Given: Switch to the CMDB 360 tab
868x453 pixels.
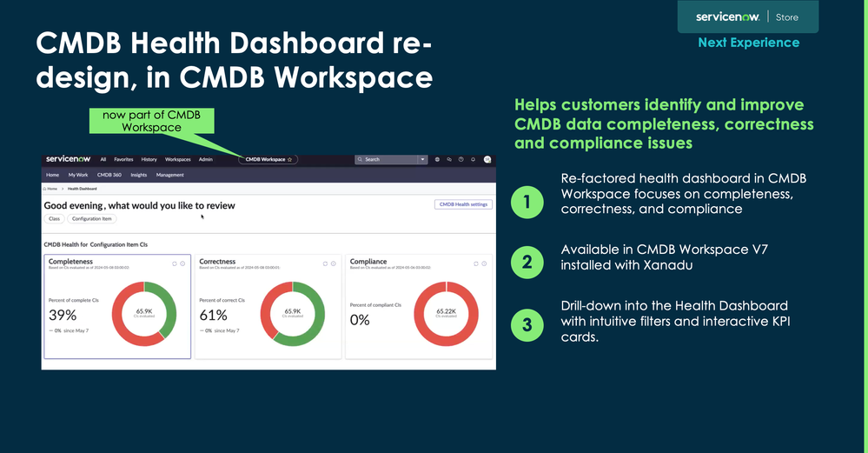Looking at the screenshot, I should (109, 175).
